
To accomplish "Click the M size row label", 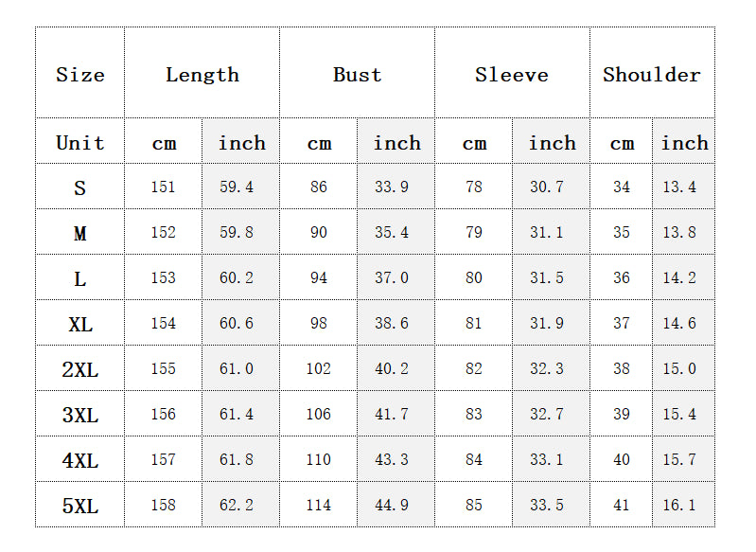I will tap(80, 233).
